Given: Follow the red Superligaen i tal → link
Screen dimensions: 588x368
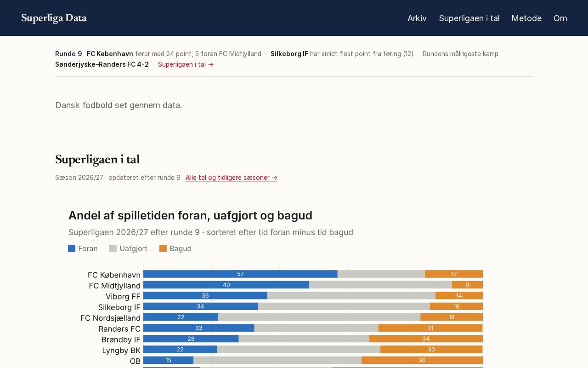Looking at the screenshot, I should [186, 64].
